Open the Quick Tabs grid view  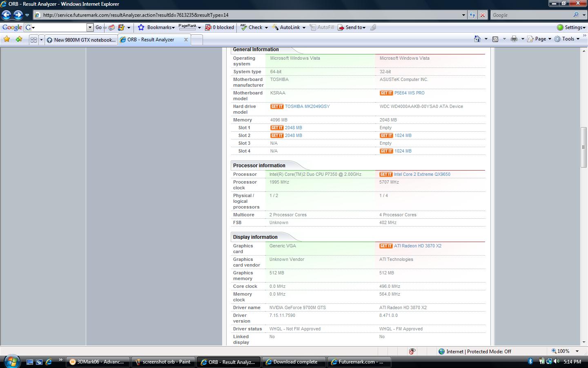point(34,40)
